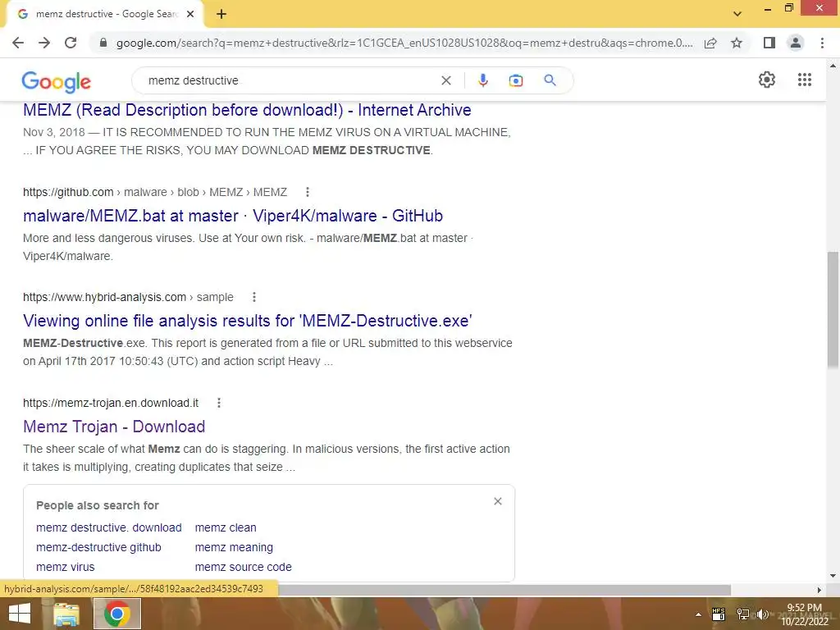Open the HFS tray icon
The height and width of the screenshot is (630, 840).
[719, 614]
